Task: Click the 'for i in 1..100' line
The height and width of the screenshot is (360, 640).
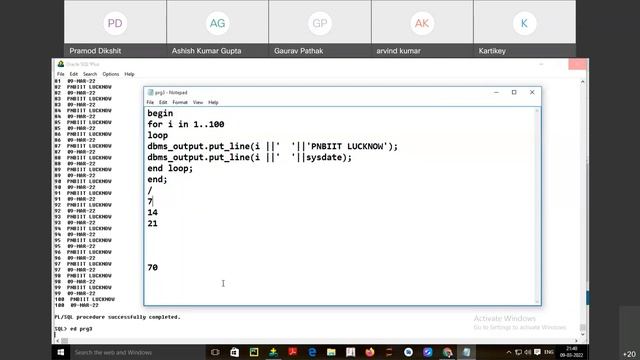Action: 186,124
